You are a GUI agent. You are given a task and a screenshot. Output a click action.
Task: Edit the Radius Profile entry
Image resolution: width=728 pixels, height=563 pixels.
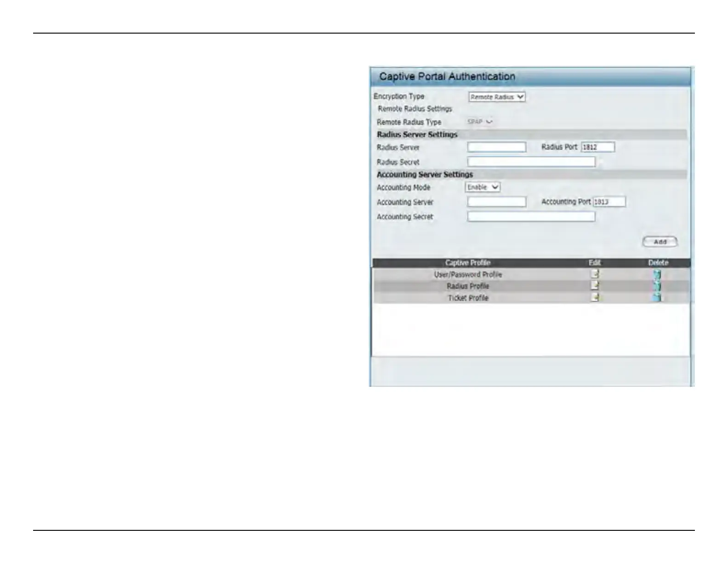pos(595,286)
